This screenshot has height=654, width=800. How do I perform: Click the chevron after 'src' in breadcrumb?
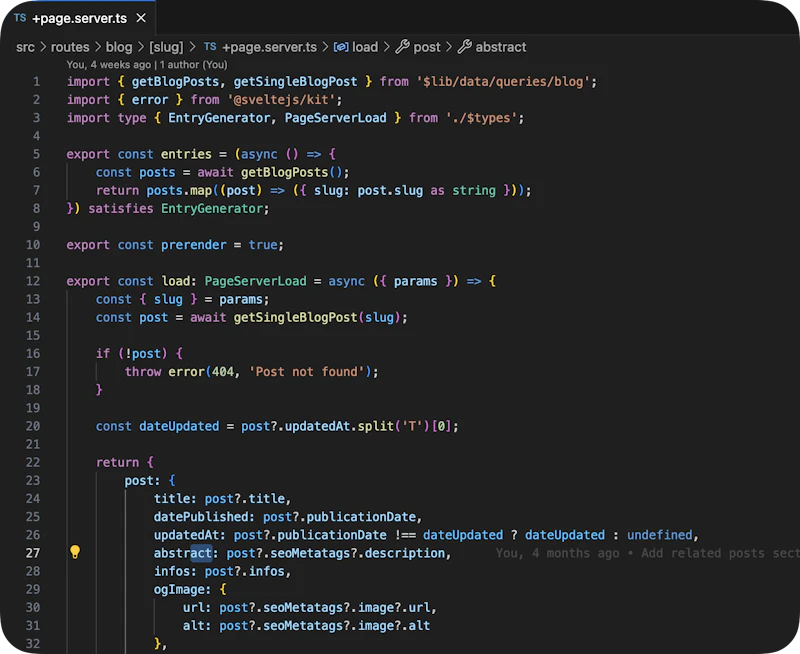coord(43,47)
